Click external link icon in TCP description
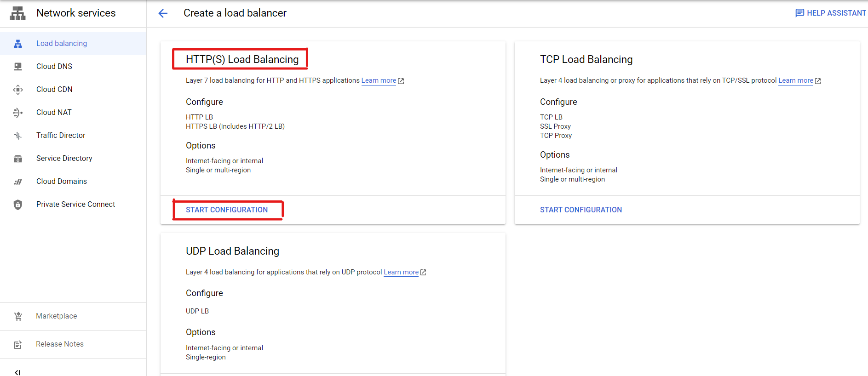 click(x=818, y=81)
